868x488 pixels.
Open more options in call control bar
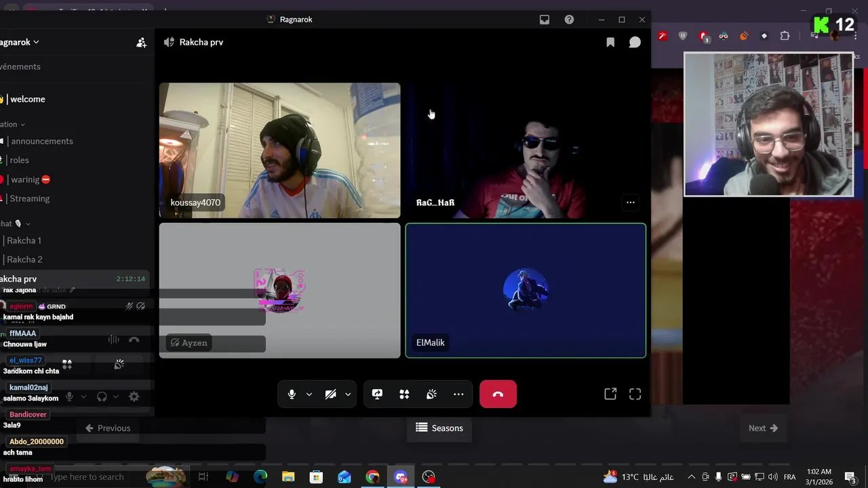click(458, 394)
